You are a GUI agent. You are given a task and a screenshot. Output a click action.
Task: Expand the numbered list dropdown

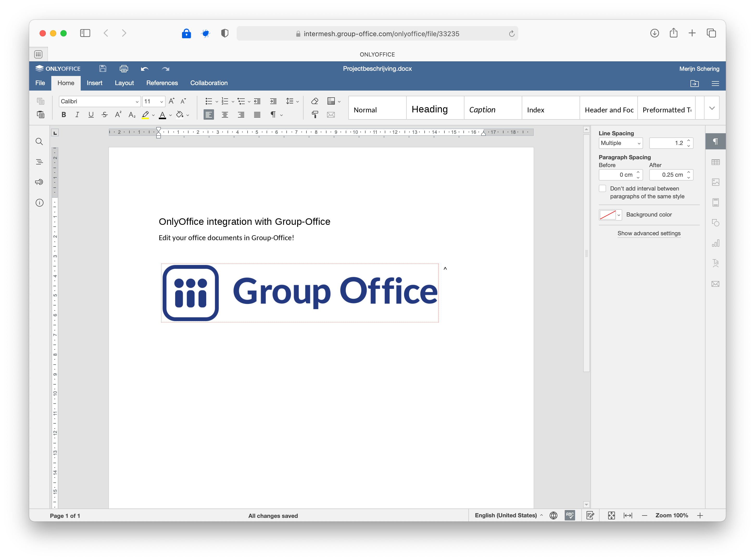click(x=233, y=101)
